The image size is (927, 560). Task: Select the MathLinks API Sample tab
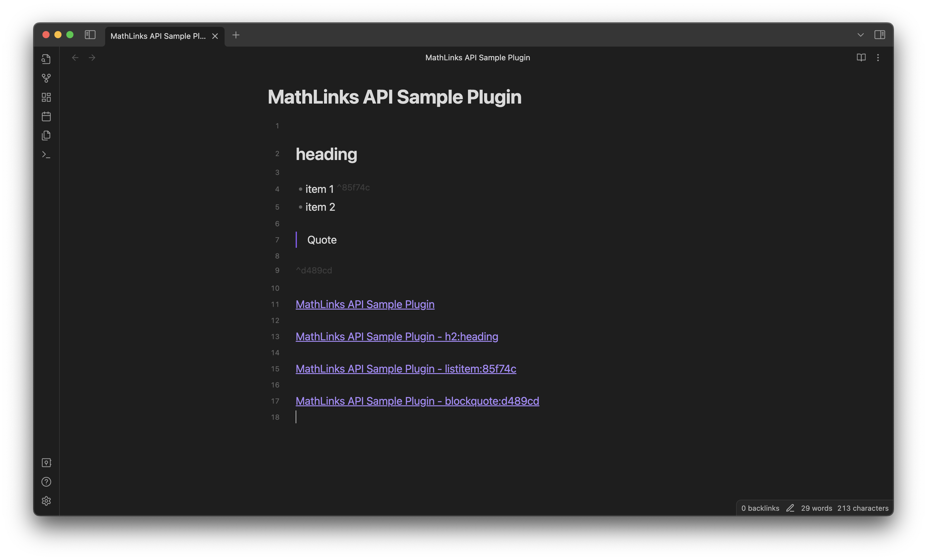point(158,36)
